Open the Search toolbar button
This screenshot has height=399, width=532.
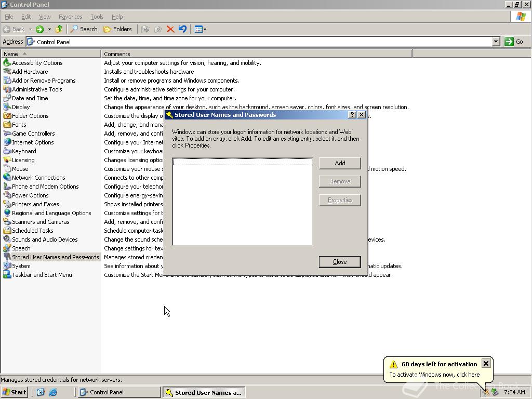tap(84, 29)
